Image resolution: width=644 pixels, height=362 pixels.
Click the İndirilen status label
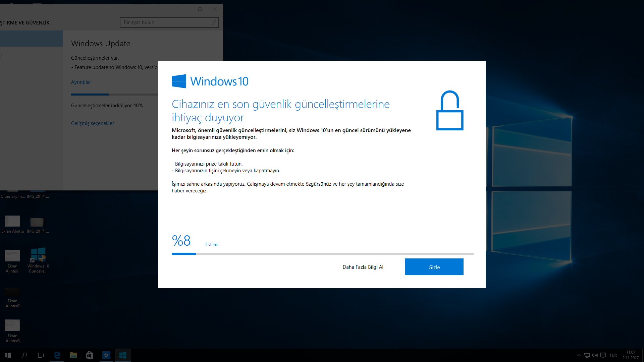click(212, 244)
